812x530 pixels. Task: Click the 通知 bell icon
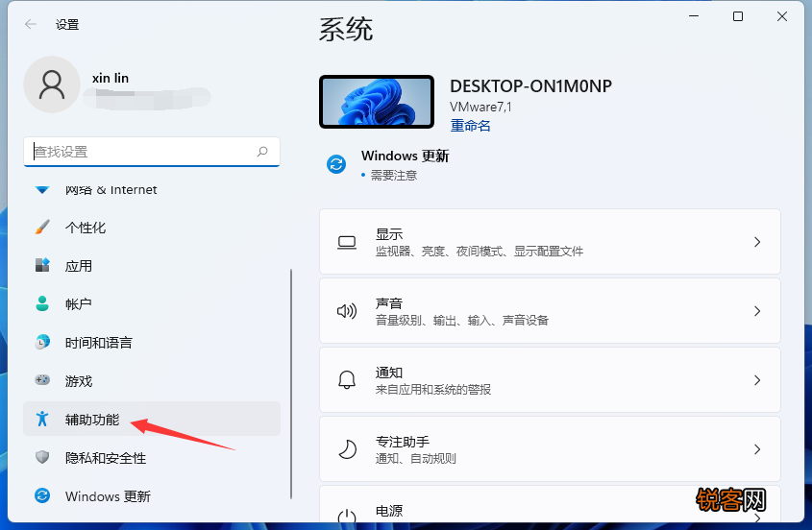(x=347, y=380)
